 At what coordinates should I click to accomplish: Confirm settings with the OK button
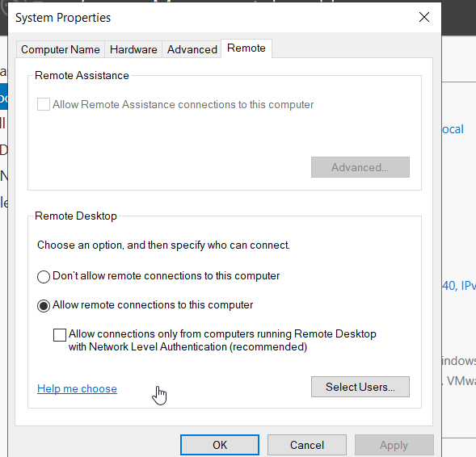pyautogui.click(x=220, y=445)
